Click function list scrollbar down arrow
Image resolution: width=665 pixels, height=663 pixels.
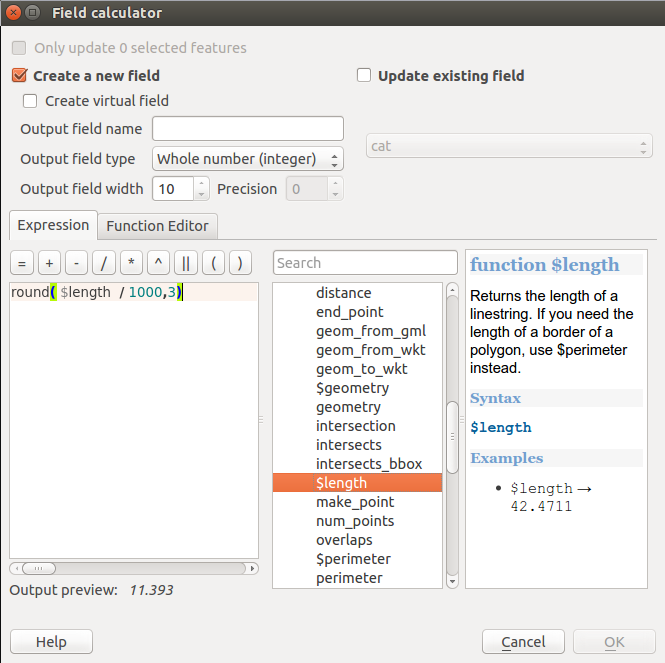(453, 582)
